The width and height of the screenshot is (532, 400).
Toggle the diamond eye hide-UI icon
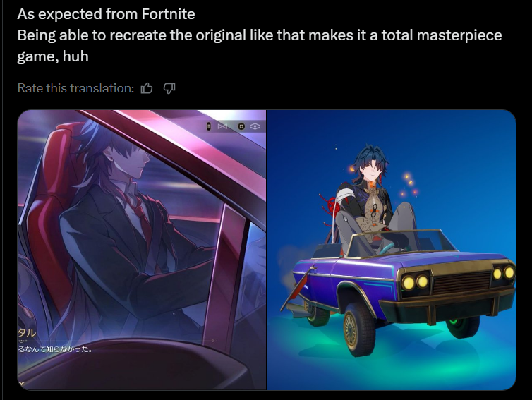coord(255,126)
